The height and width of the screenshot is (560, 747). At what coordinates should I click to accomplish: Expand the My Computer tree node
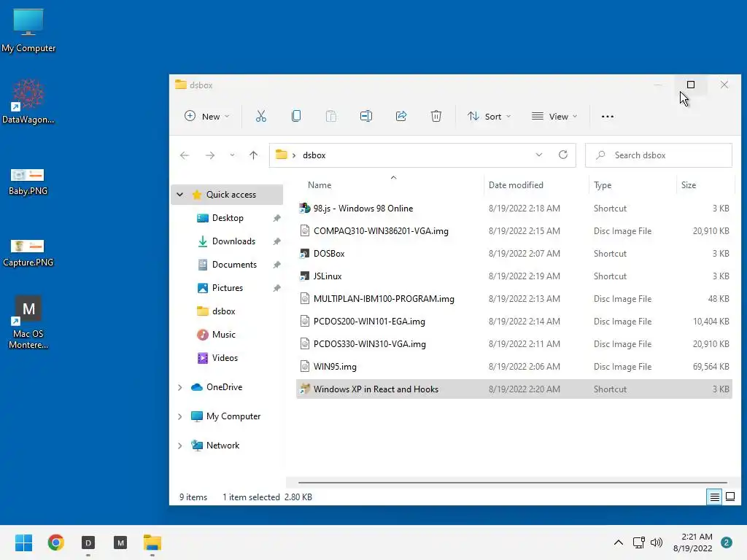click(179, 416)
